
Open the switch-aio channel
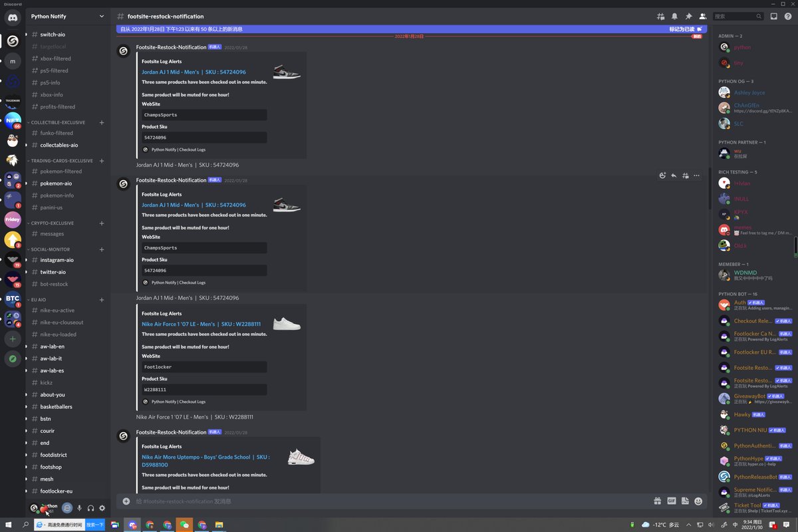(x=68, y=35)
